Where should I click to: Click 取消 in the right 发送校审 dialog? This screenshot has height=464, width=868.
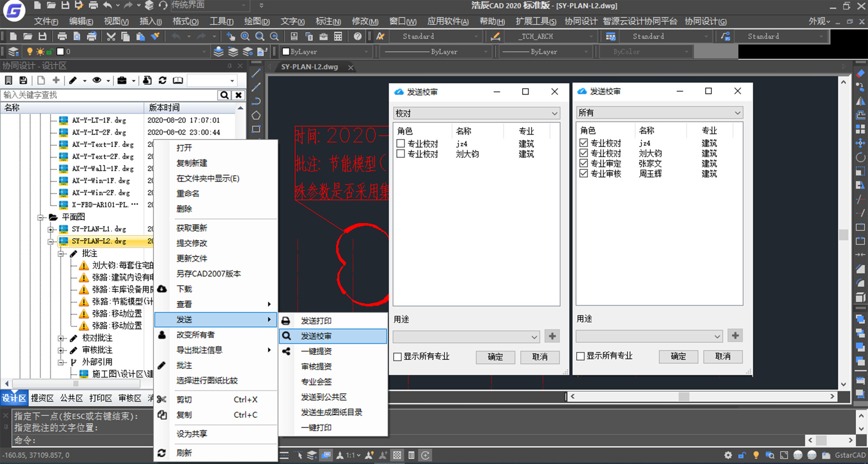pyautogui.click(x=723, y=356)
